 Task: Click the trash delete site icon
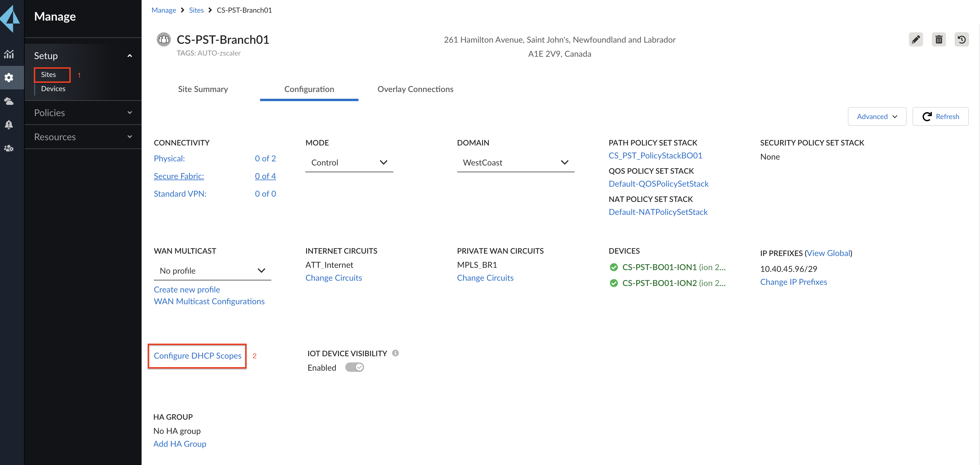(x=938, y=40)
